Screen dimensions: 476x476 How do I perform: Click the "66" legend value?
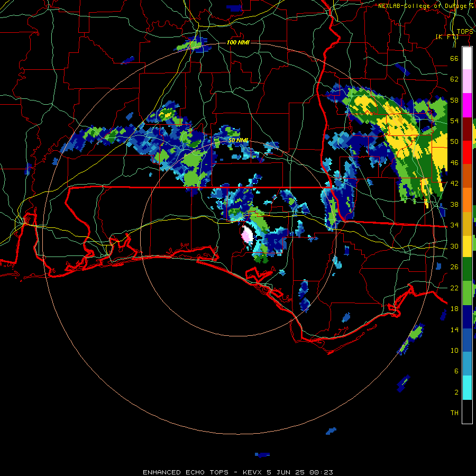coord(454,58)
